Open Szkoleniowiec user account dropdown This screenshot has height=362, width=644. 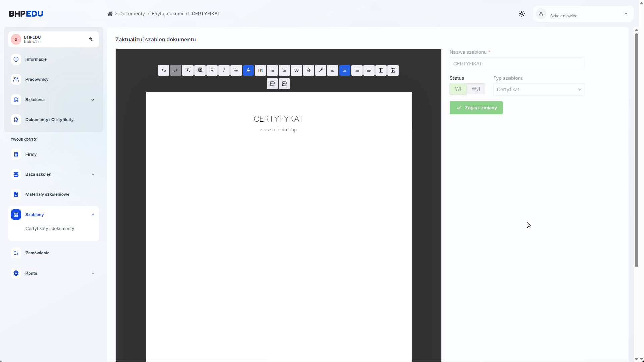583,14
